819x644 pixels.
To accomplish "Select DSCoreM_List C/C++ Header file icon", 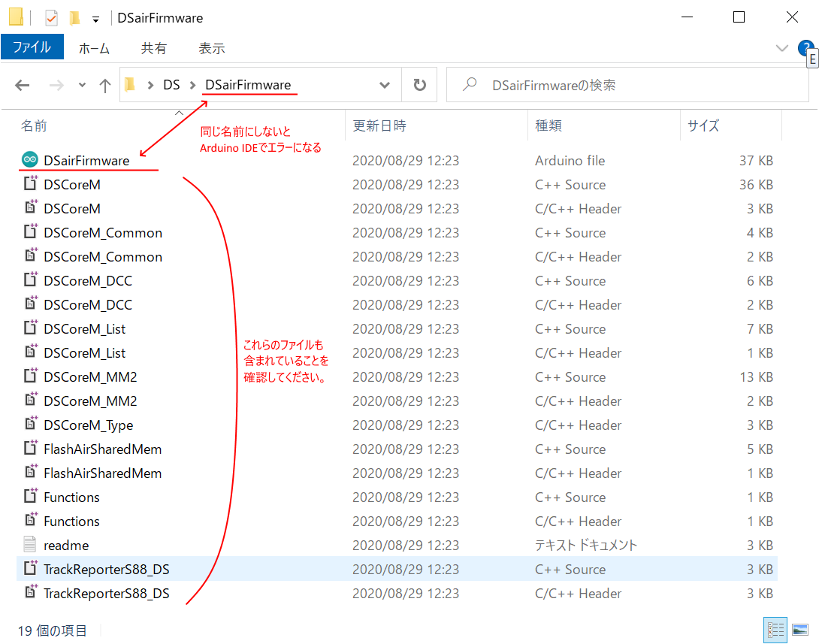I will [30, 352].
